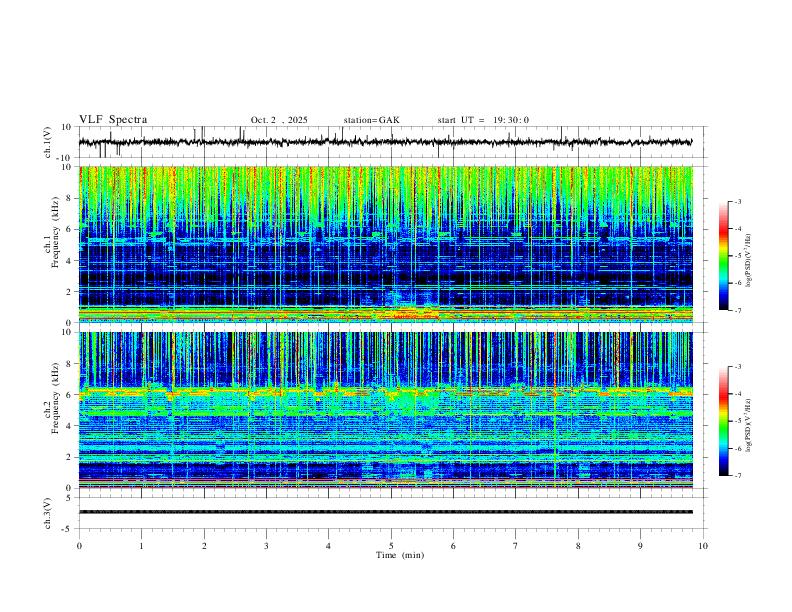Click the ch.3 black voltage trace line

[x=386, y=512]
